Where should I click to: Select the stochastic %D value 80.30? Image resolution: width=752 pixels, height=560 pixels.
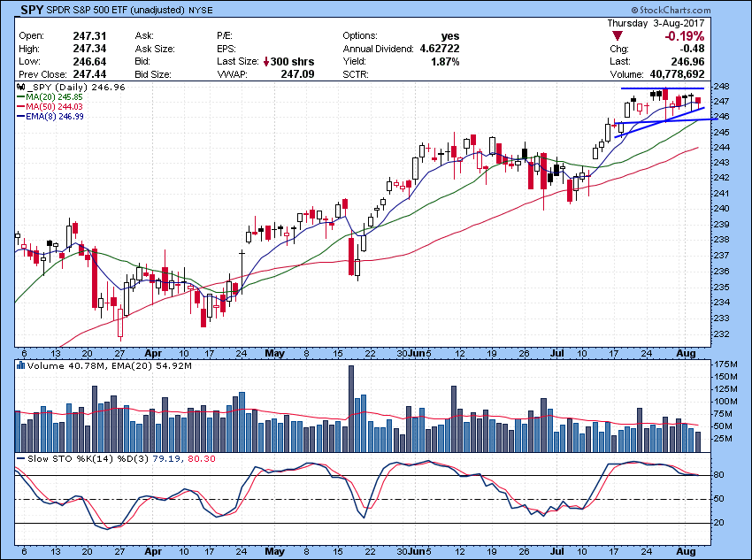pyautogui.click(x=202, y=459)
